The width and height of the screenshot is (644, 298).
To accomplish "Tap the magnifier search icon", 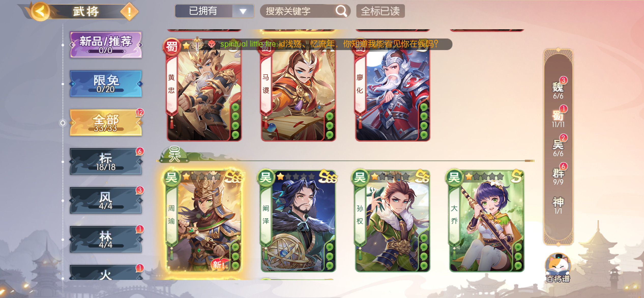I will pyautogui.click(x=341, y=11).
